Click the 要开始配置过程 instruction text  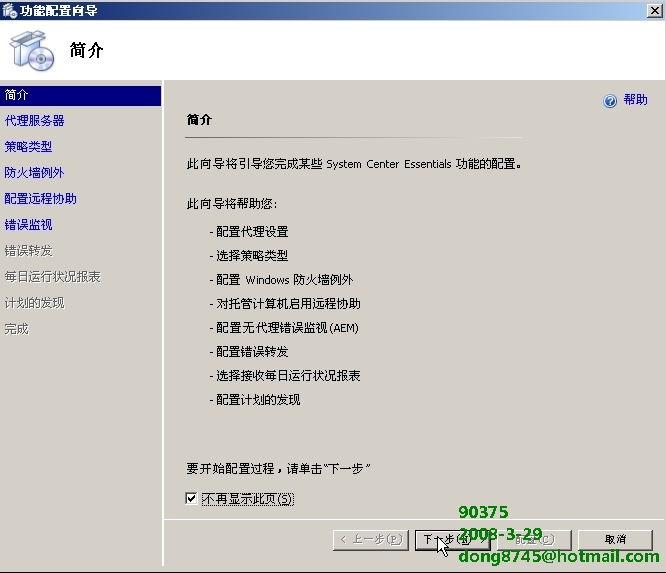tap(278, 469)
